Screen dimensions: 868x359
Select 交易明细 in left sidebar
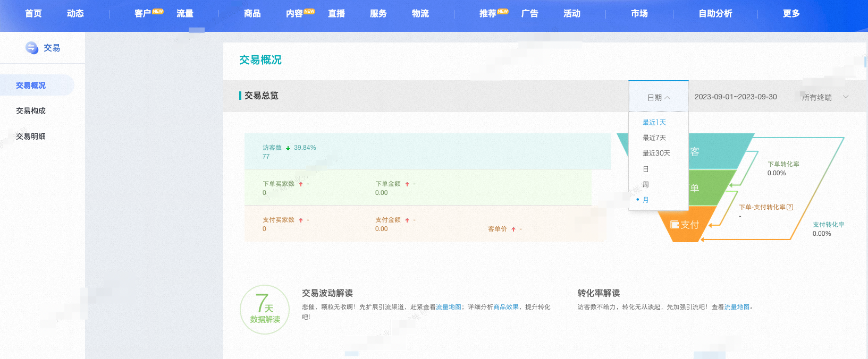(x=31, y=136)
